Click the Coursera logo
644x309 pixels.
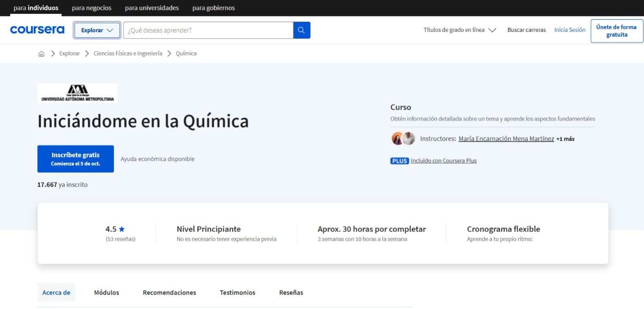[37, 30]
